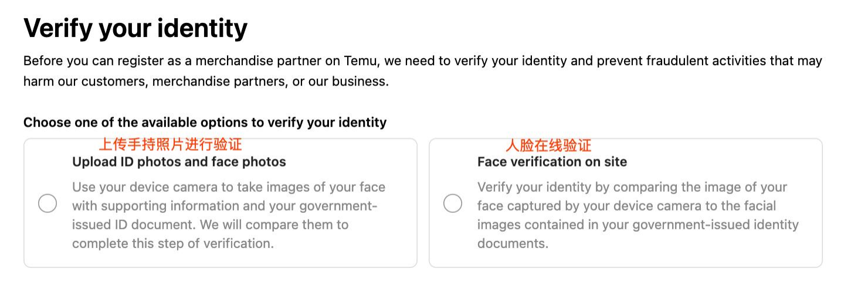Click the "Verify your identity" page heading

tap(135, 28)
